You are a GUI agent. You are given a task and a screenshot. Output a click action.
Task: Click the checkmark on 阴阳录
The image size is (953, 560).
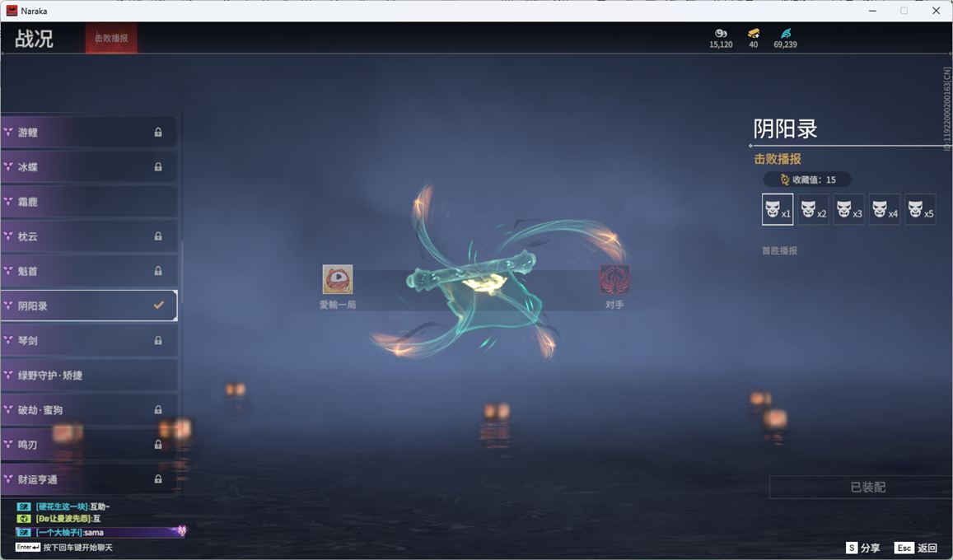click(x=159, y=306)
